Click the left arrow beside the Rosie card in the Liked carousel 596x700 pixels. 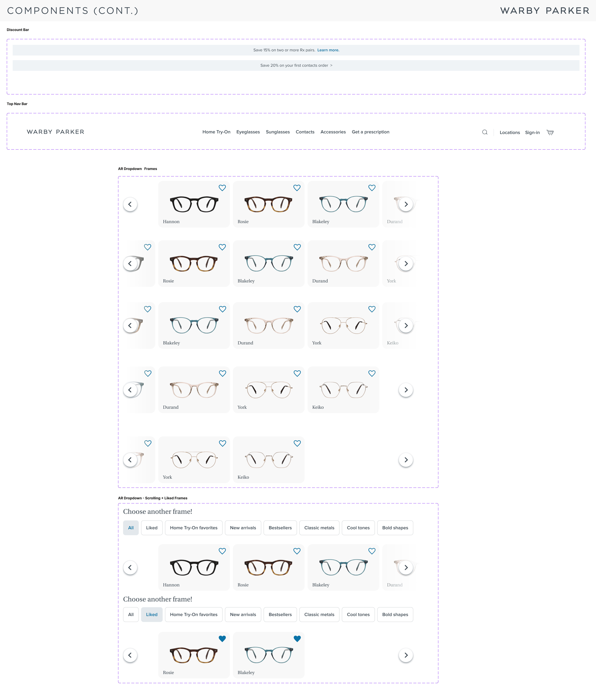coord(130,655)
